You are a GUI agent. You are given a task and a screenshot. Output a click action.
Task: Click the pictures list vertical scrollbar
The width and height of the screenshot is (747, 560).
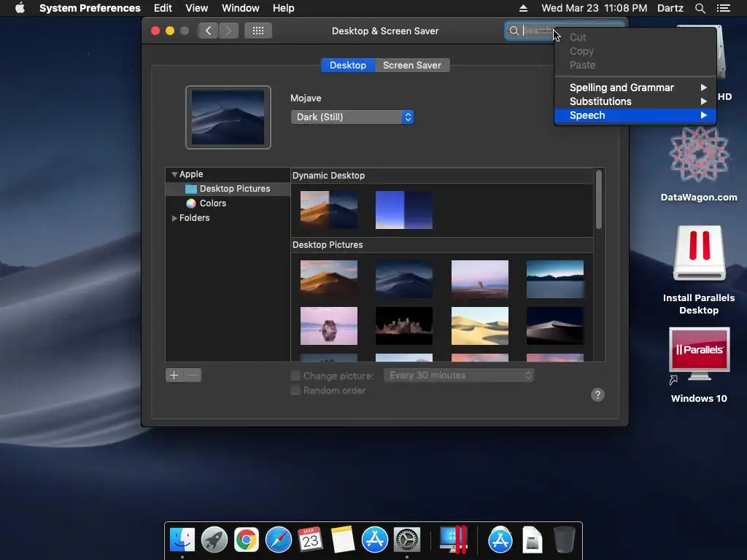tap(599, 200)
